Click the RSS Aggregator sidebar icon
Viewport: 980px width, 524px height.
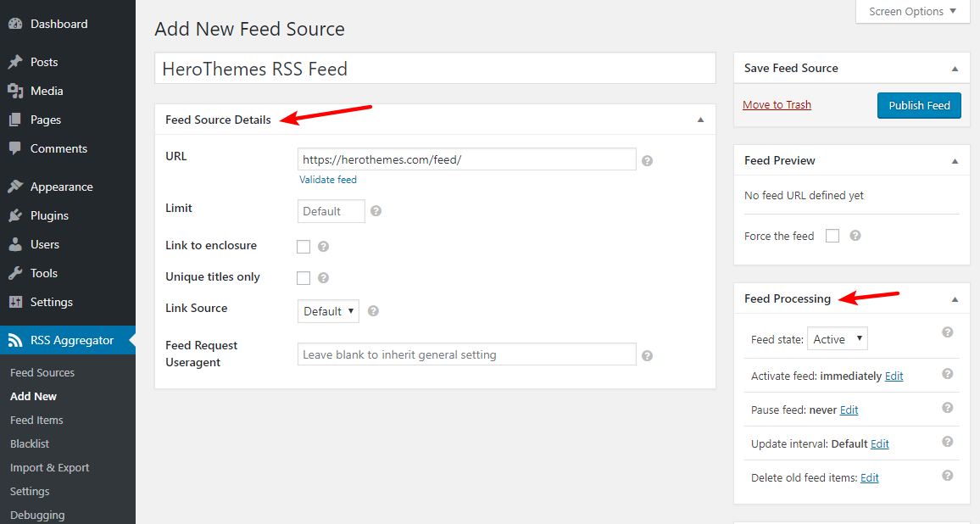point(15,340)
